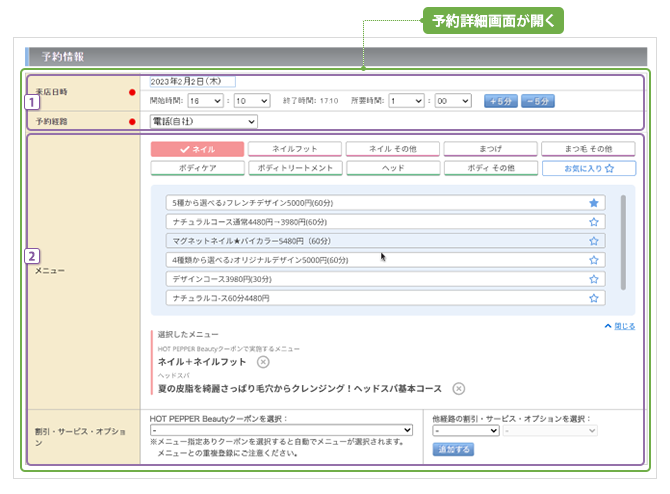Open the 予約経路 電話(自社) dropdown

[x=203, y=122]
